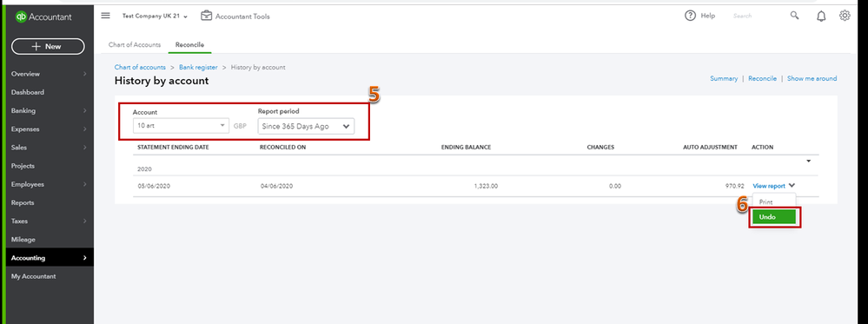
Task: Click the search magnifier icon
Action: coord(794,16)
